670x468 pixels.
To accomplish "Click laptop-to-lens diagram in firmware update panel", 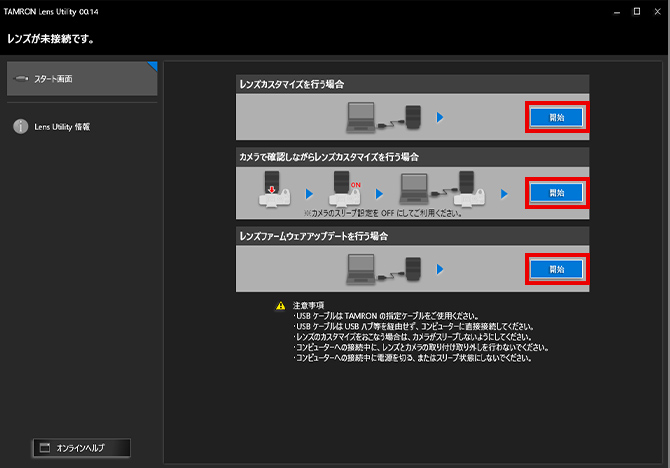I will point(384,269).
